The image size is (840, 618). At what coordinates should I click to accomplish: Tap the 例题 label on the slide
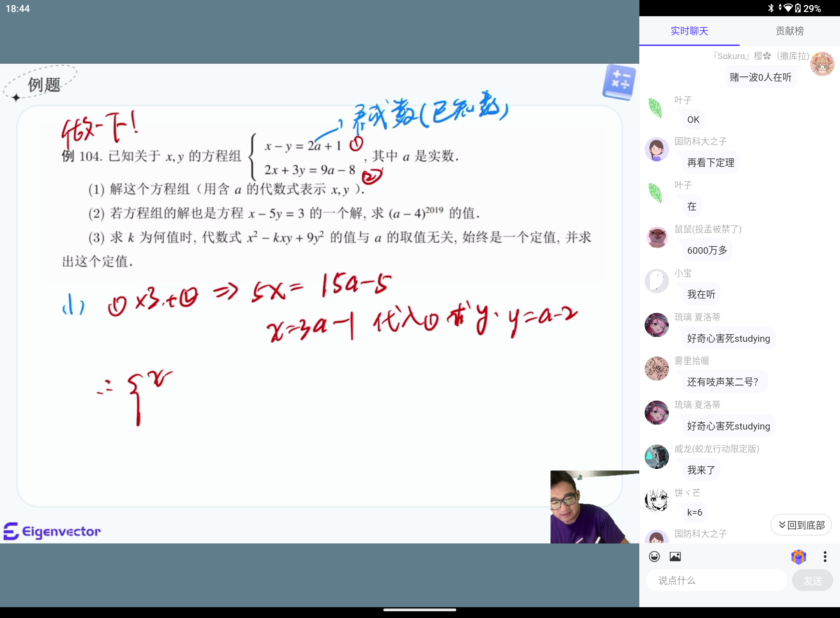point(44,85)
